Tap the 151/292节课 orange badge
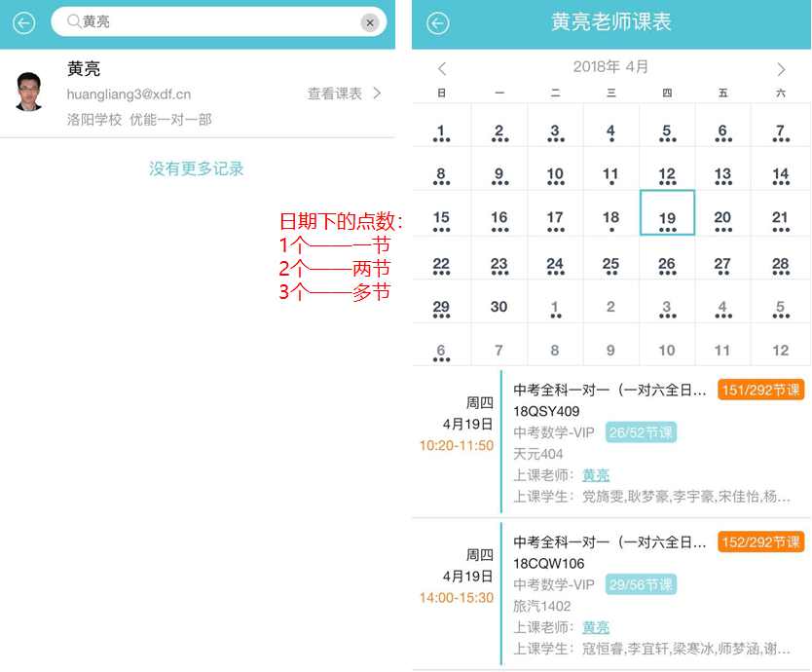 point(760,390)
